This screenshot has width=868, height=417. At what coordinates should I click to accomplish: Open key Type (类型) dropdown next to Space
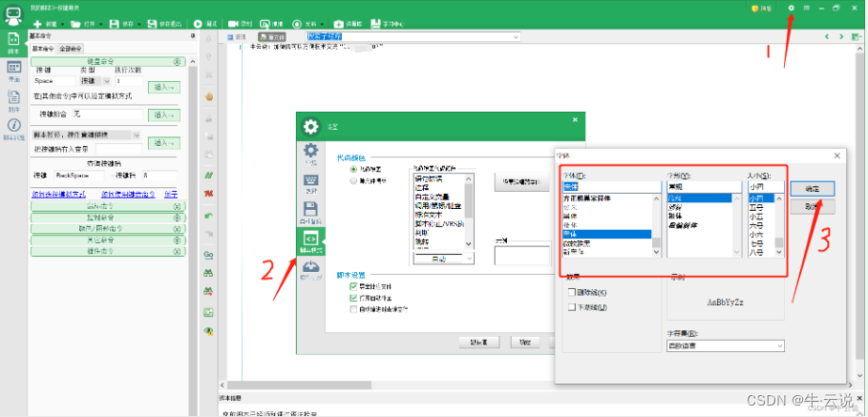point(107,81)
